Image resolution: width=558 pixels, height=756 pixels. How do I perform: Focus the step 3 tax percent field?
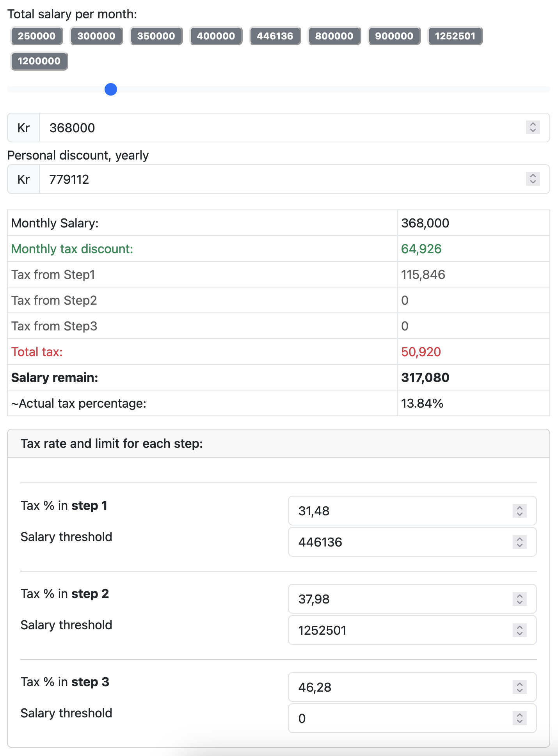pos(398,687)
